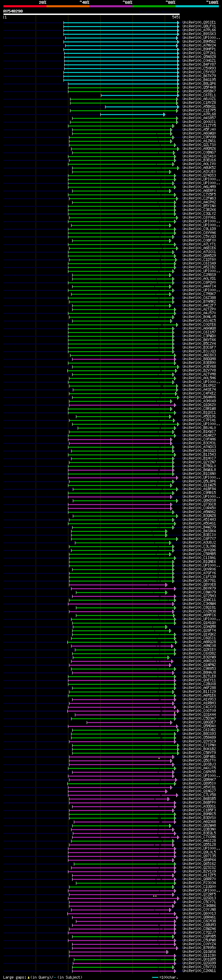Viewport: 222px width, 980px height.
Task: Click the orange ~40% identity legend segment
Action: tap(68, 7)
